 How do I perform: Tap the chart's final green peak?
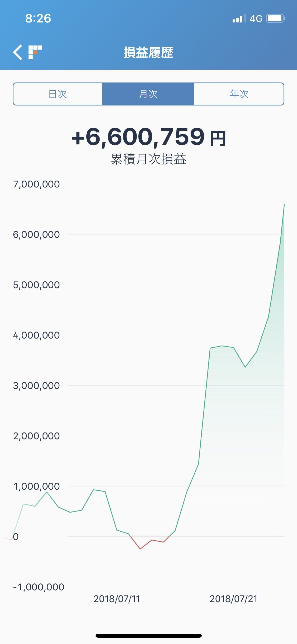coord(284,205)
